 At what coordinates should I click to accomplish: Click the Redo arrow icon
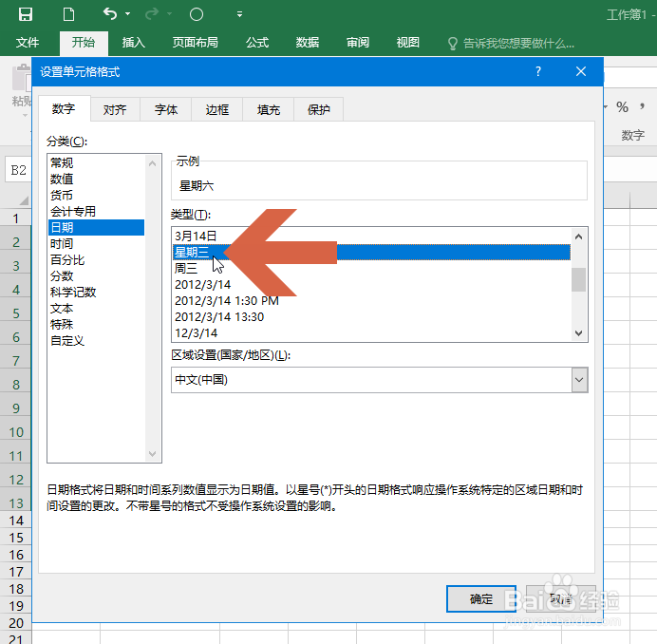tap(152, 14)
